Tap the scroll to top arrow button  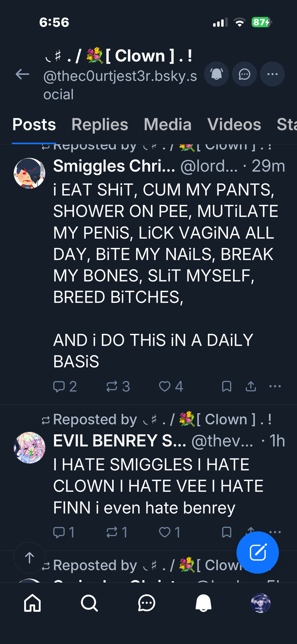(x=29, y=558)
